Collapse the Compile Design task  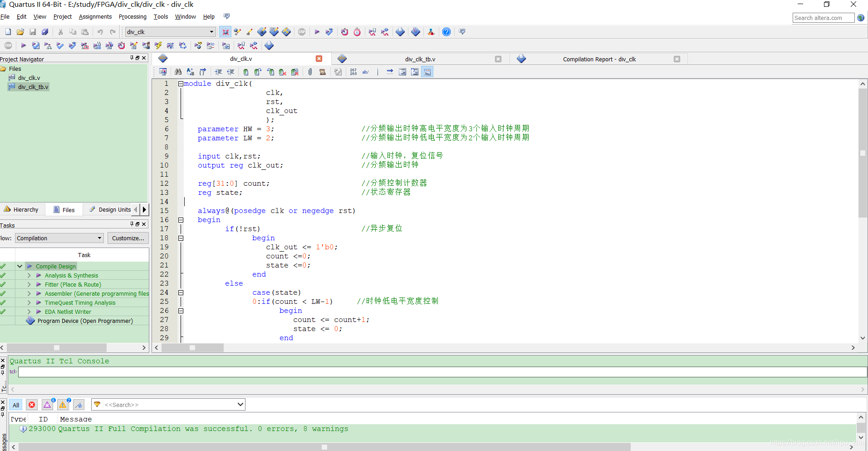20,266
